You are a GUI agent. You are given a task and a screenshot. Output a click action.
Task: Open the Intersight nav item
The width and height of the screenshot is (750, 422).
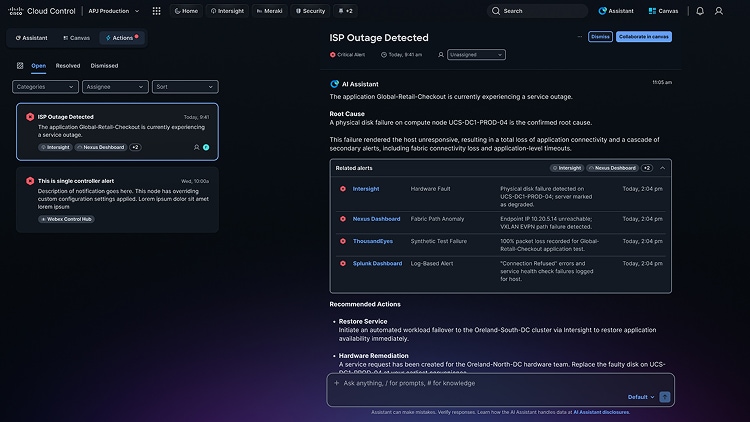coord(227,11)
